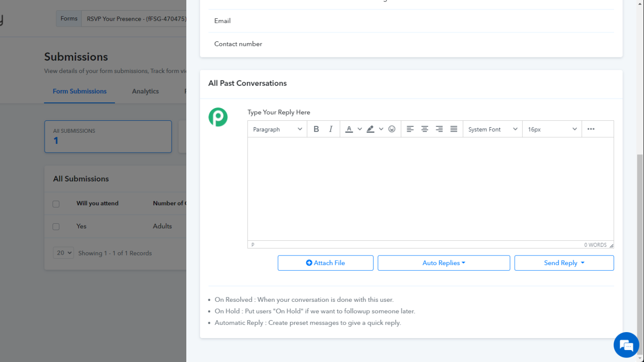
Task: Expand text color options arrow
Action: click(360, 129)
